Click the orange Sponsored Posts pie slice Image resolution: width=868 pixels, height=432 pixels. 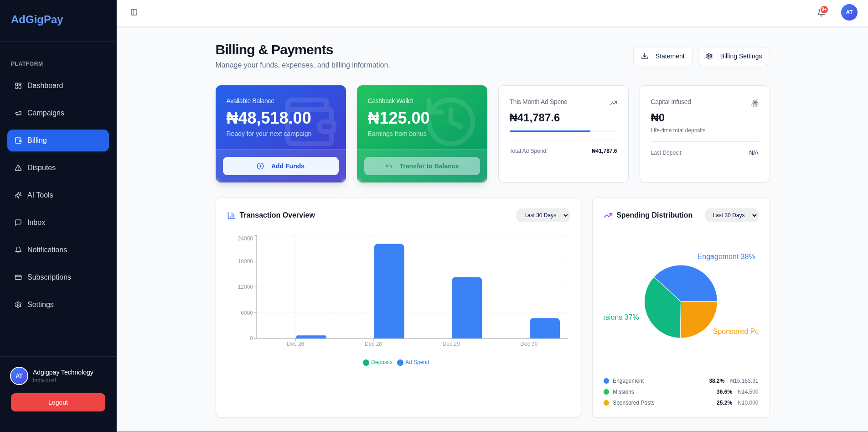tap(695, 317)
